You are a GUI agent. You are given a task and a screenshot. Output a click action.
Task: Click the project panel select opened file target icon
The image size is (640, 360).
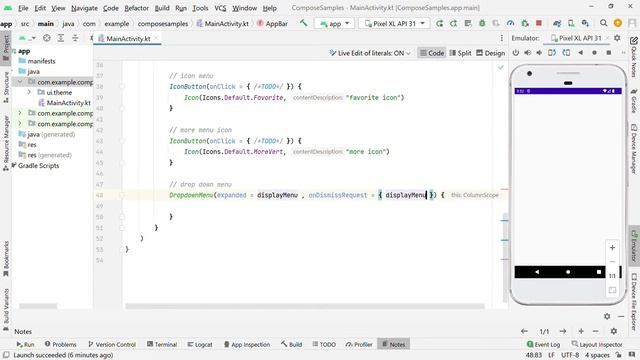click(47, 38)
